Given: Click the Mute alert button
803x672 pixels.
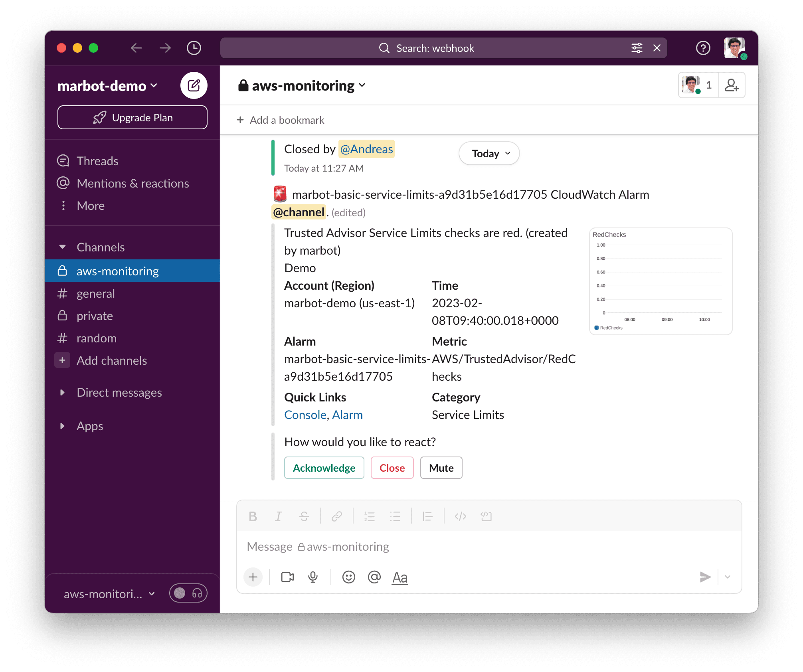Looking at the screenshot, I should [x=441, y=468].
